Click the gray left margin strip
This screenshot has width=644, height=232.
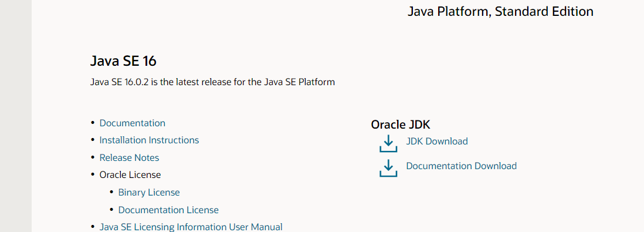[x=16, y=116]
